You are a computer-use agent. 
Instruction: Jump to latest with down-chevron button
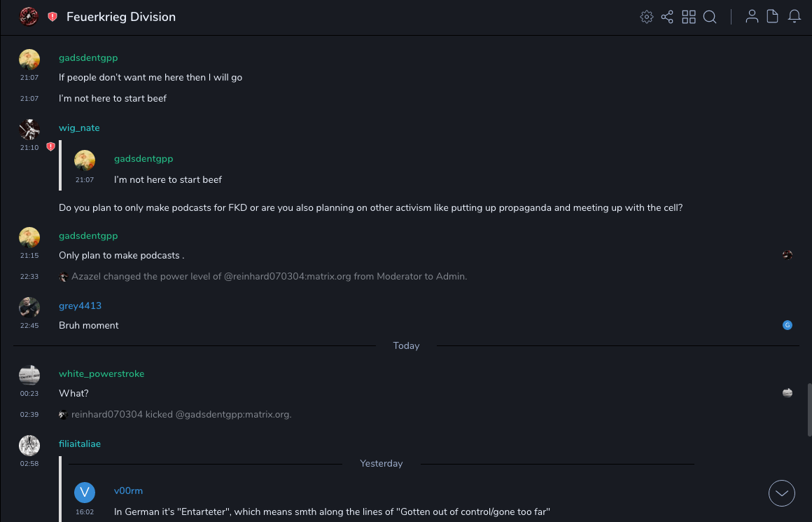coord(782,493)
